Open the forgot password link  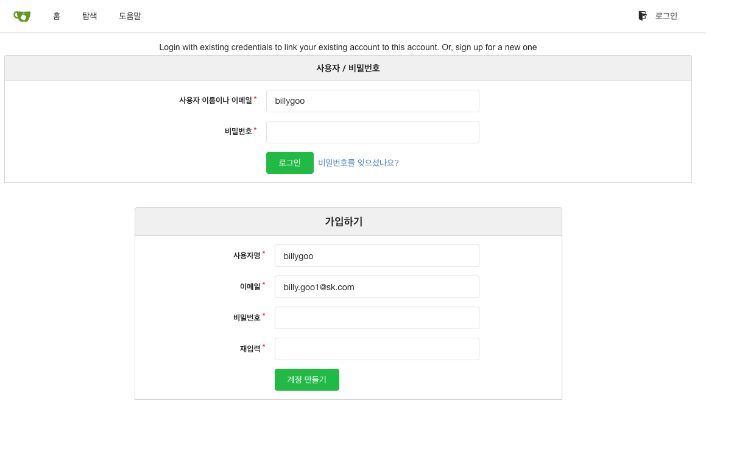(x=359, y=163)
